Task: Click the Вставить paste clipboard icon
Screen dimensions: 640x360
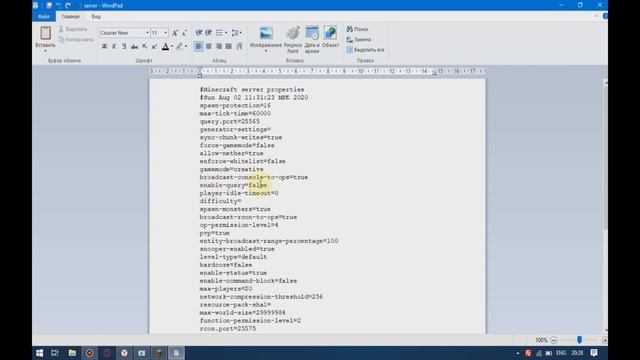Action: [x=45, y=33]
